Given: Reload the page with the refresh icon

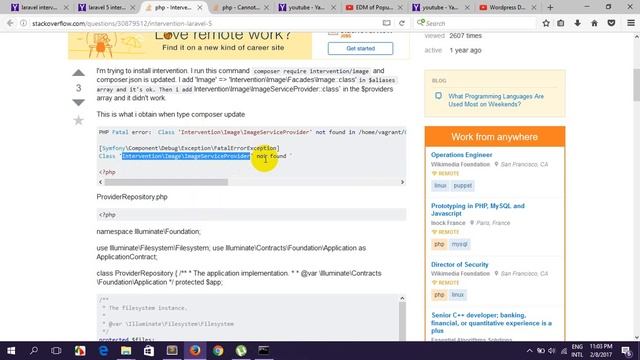Looking at the screenshot, I should pyautogui.click(x=402, y=23).
